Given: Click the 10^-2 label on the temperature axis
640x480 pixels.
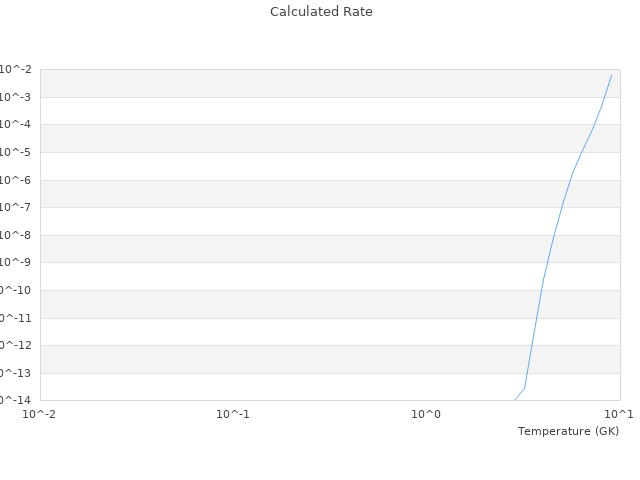Looking at the screenshot, I should (x=40, y=414).
